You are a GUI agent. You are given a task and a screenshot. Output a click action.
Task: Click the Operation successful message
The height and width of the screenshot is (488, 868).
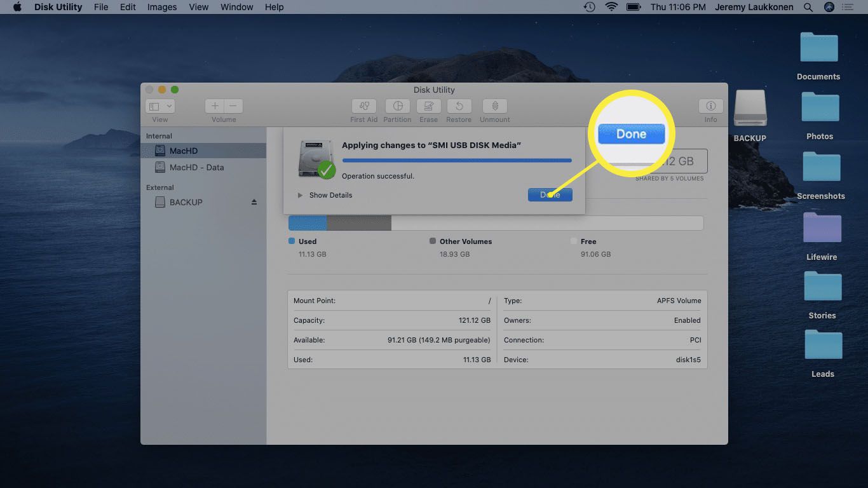(x=378, y=176)
